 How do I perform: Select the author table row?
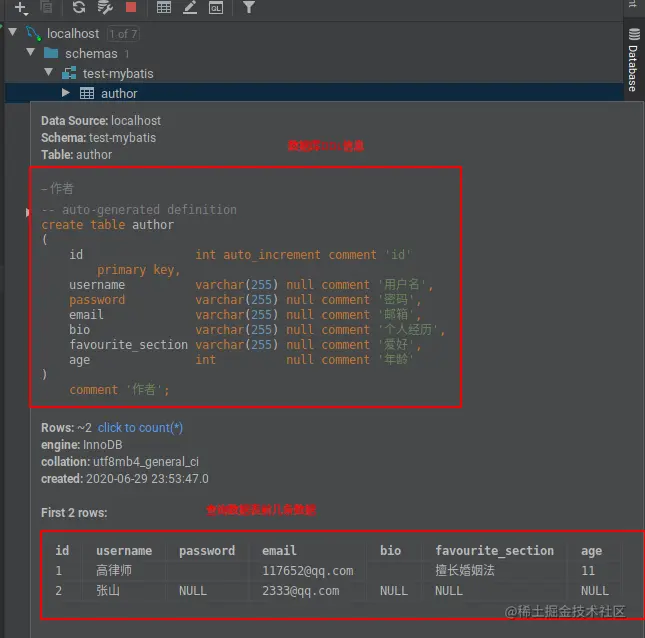314,93
